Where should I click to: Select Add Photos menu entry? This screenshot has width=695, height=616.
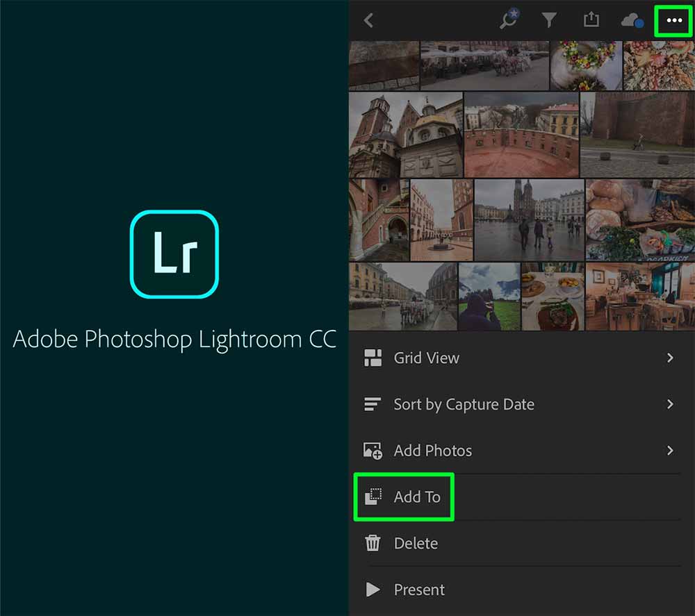[522, 451]
